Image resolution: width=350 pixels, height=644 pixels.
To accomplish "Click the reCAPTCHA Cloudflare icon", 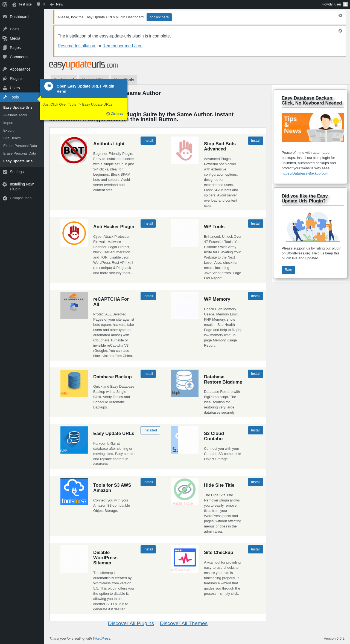I will [74, 306].
